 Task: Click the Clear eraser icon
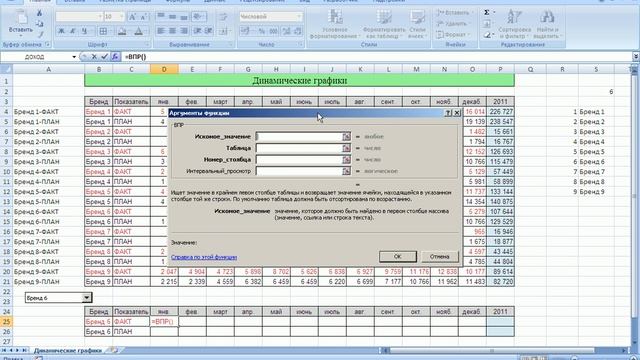point(487,35)
